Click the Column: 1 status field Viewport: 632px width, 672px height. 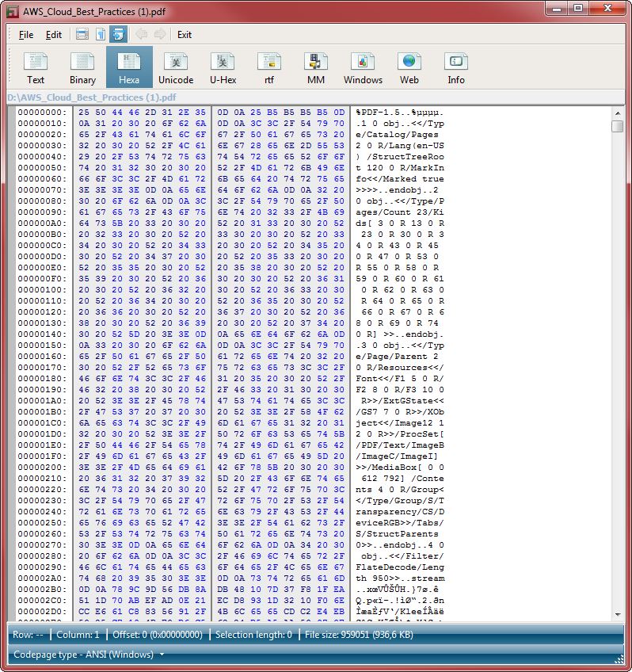pos(78,635)
